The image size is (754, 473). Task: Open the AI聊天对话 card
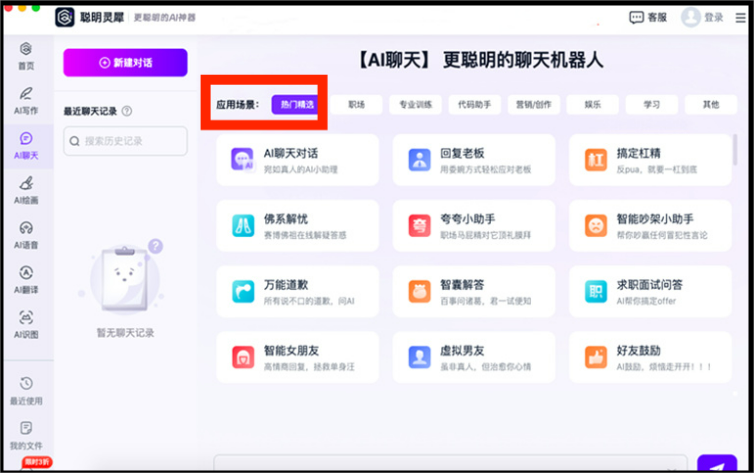297,160
